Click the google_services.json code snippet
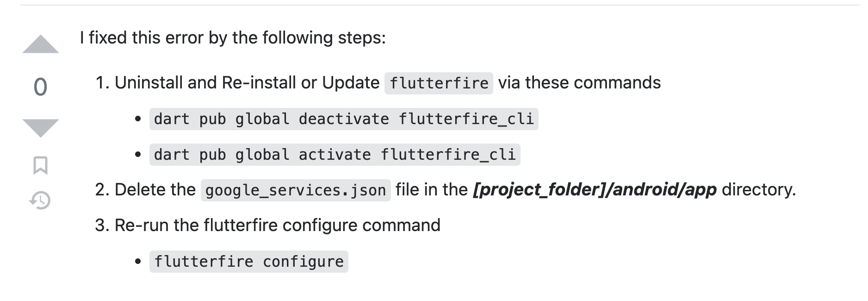868x301 pixels. click(296, 190)
